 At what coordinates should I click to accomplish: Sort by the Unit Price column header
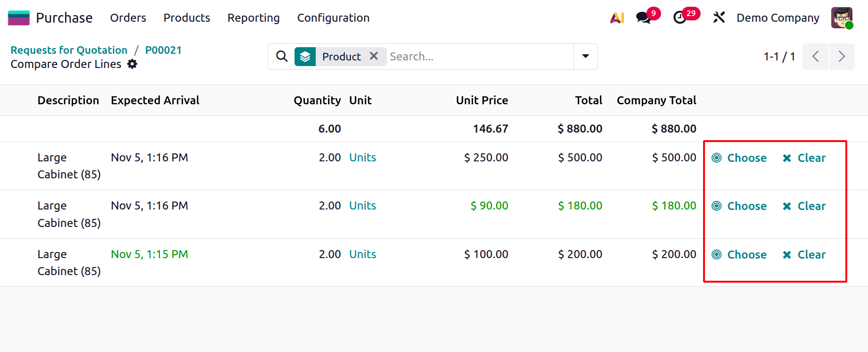(x=482, y=101)
